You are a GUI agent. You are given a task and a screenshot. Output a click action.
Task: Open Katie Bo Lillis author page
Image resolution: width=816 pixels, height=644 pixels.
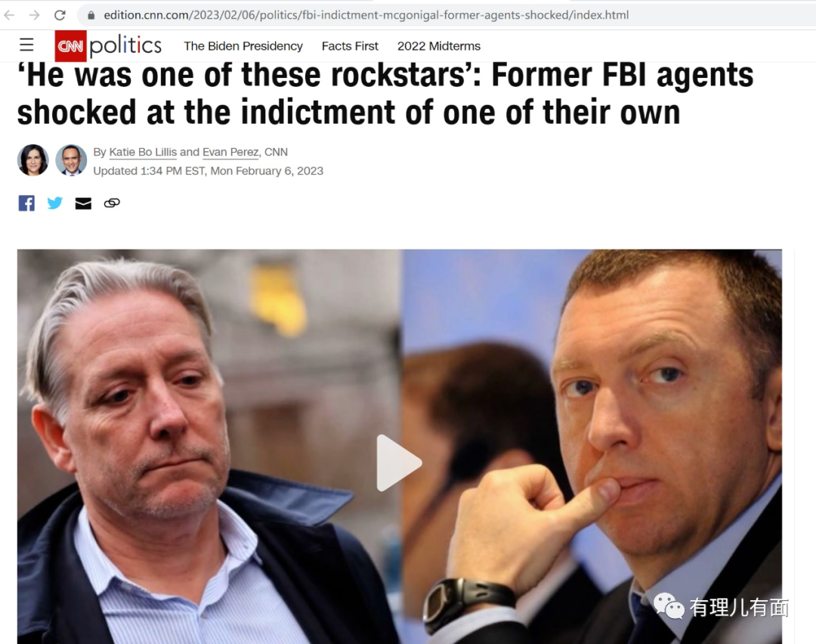pyautogui.click(x=143, y=152)
